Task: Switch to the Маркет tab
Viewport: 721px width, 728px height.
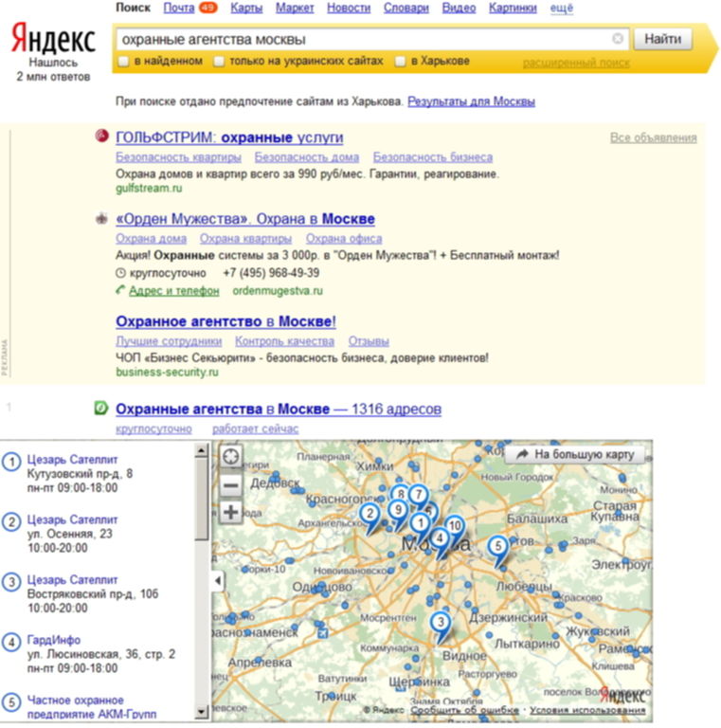Action: point(295,8)
